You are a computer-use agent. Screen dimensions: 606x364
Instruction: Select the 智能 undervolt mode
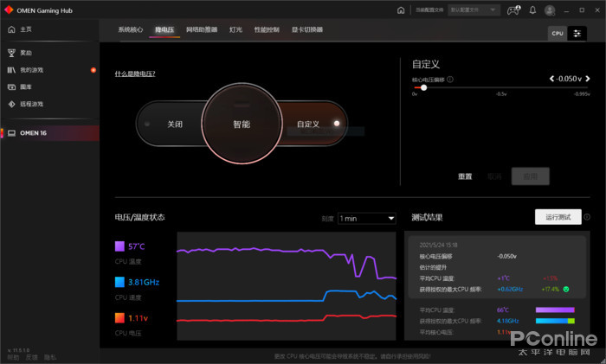point(241,125)
